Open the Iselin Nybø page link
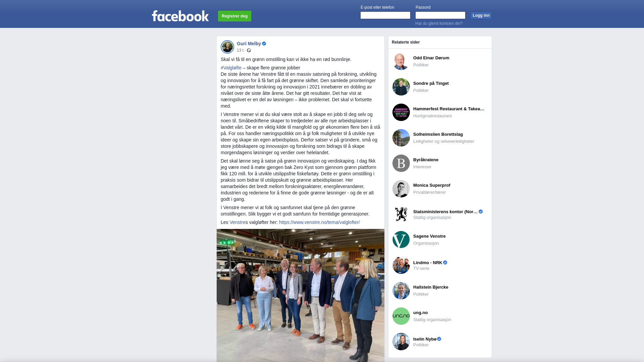This screenshot has width=644, height=362. 425,339
